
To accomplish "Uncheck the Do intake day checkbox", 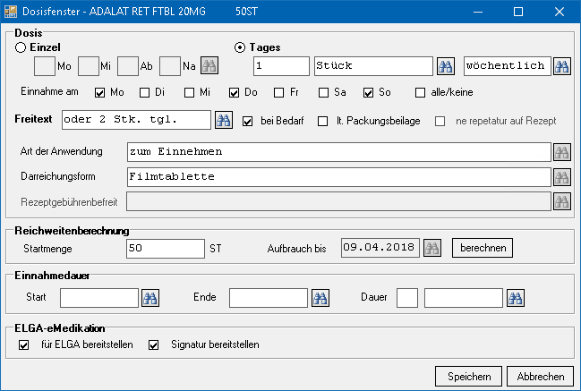I will [x=234, y=93].
